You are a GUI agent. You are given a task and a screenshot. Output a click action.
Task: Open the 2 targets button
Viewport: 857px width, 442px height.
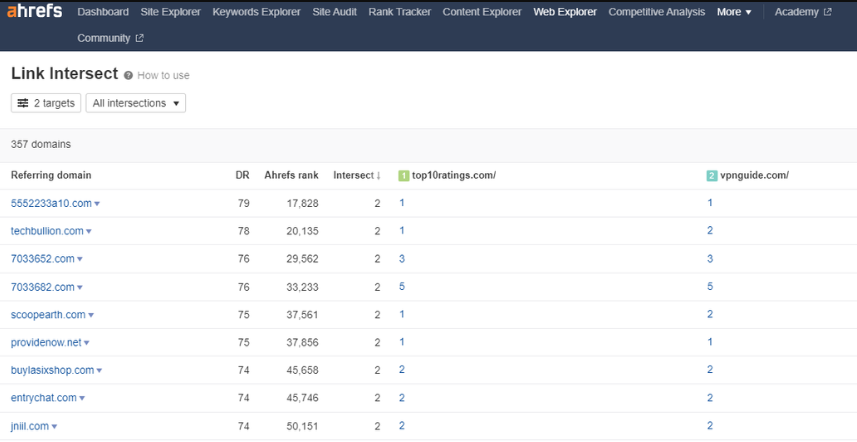(46, 103)
